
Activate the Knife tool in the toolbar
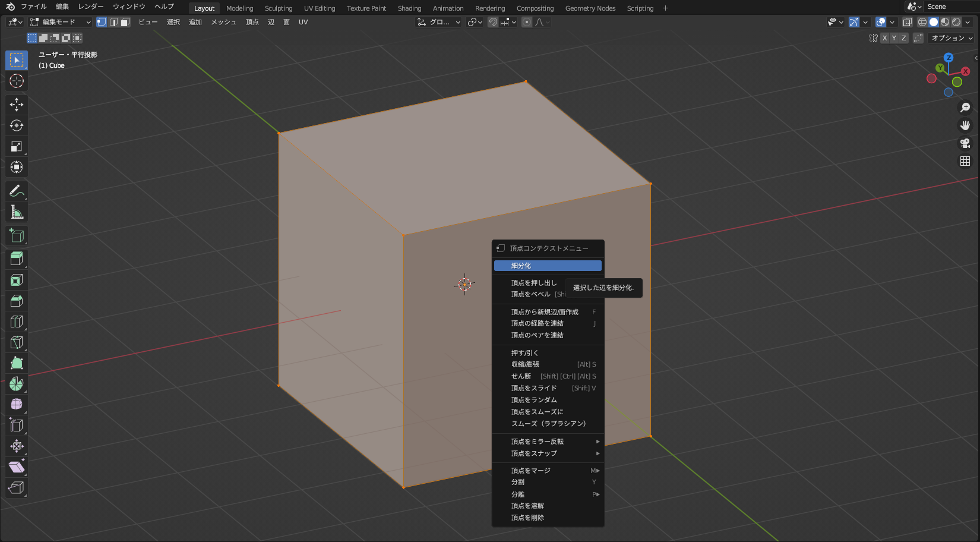pyautogui.click(x=16, y=342)
